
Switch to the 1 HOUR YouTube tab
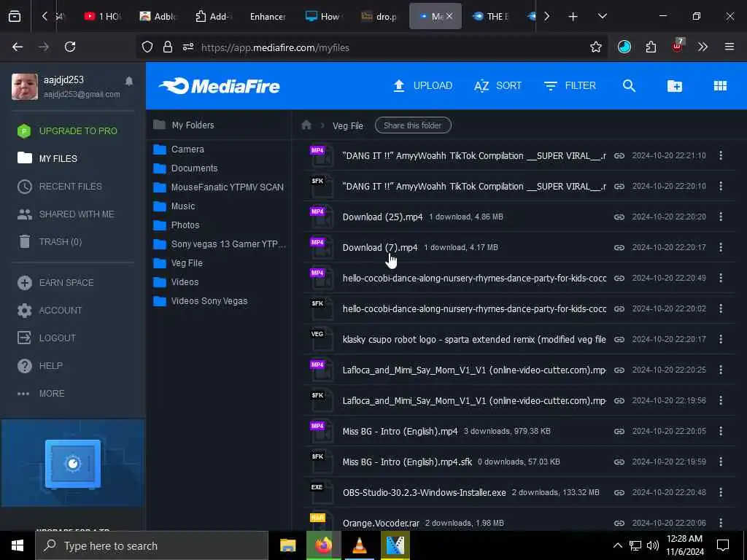(102, 16)
